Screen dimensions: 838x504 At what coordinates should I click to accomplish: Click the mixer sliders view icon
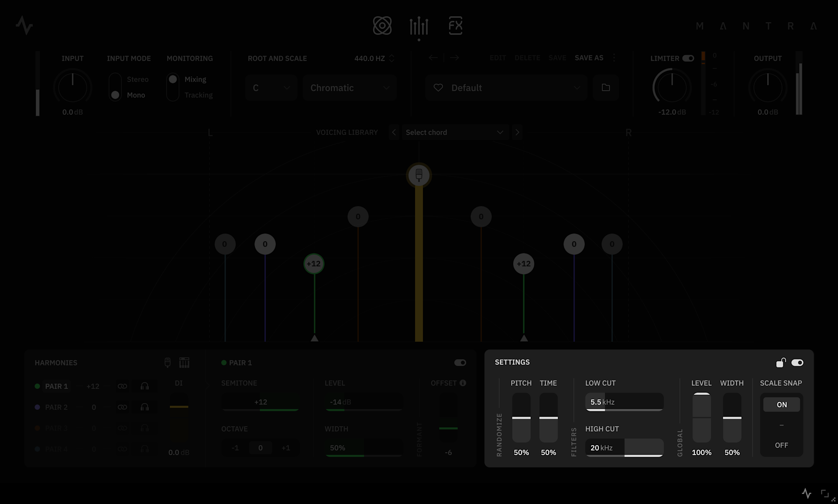tap(419, 26)
